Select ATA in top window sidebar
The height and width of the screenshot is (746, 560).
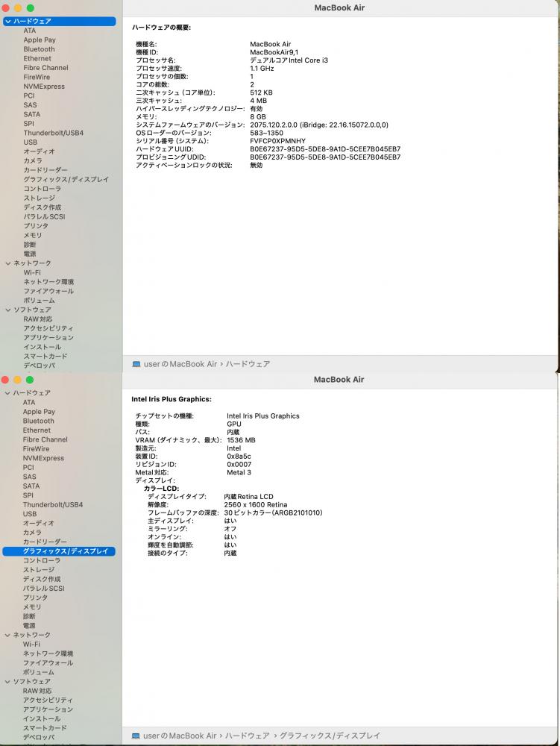point(30,31)
